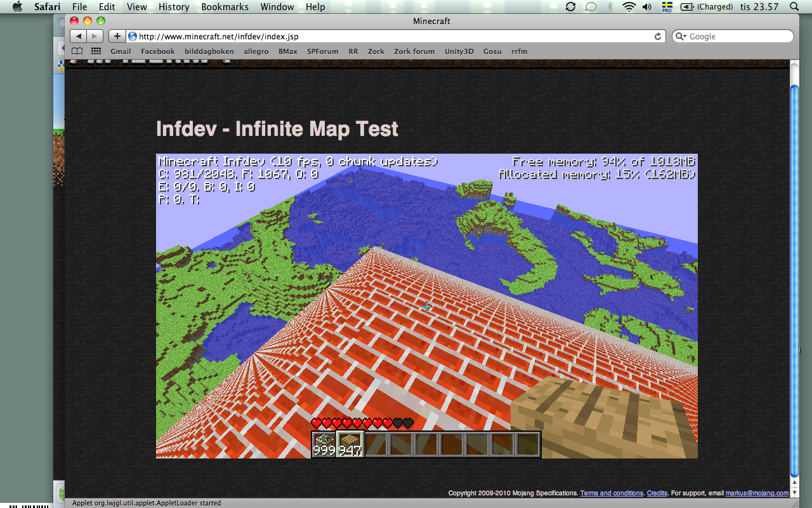This screenshot has height=508, width=812.
Task: Open the Edit menu
Action: click(107, 7)
